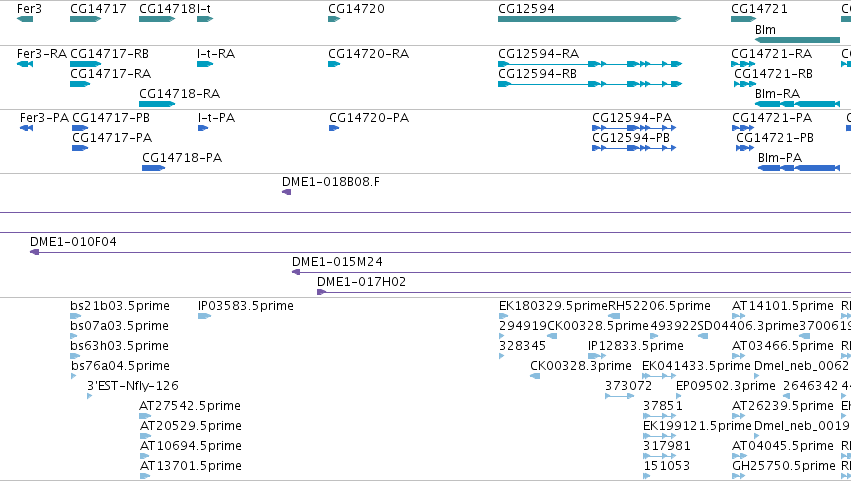Select the 3'EST-Nfly-126 feature
Screen dimensions: 851x481
[x=90, y=396]
